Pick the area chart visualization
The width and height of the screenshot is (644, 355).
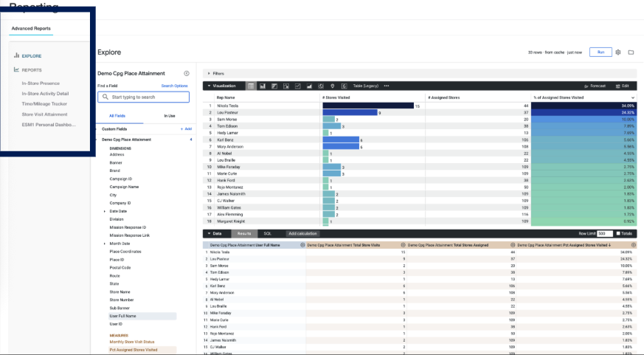pos(309,86)
